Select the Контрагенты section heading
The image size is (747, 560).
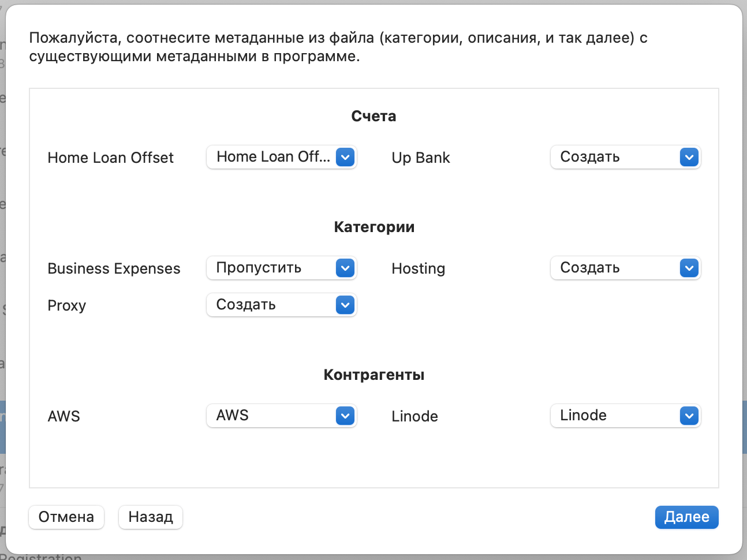374,375
